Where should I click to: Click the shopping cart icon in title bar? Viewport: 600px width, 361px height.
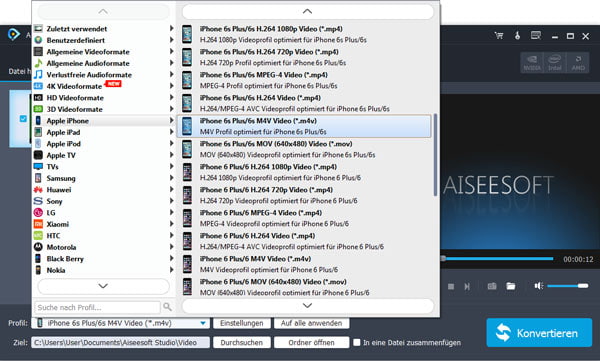tap(499, 36)
